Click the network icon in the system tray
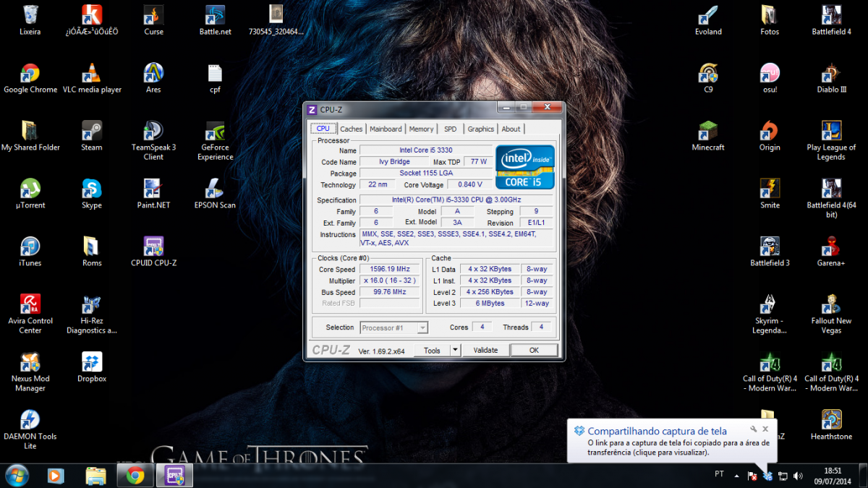The image size is (868, 488). (x=783, y=476)
